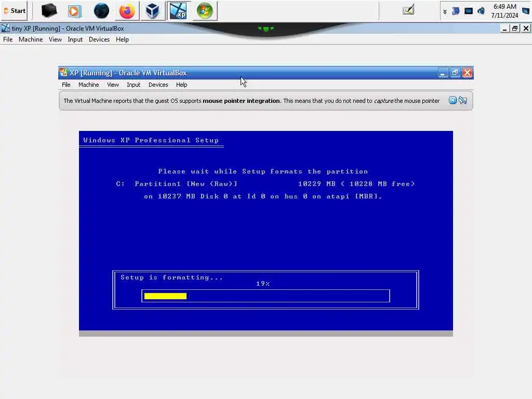The image size is (532, 399).
Task: Open the volume speaker tray icon
Action: [481, 11]
